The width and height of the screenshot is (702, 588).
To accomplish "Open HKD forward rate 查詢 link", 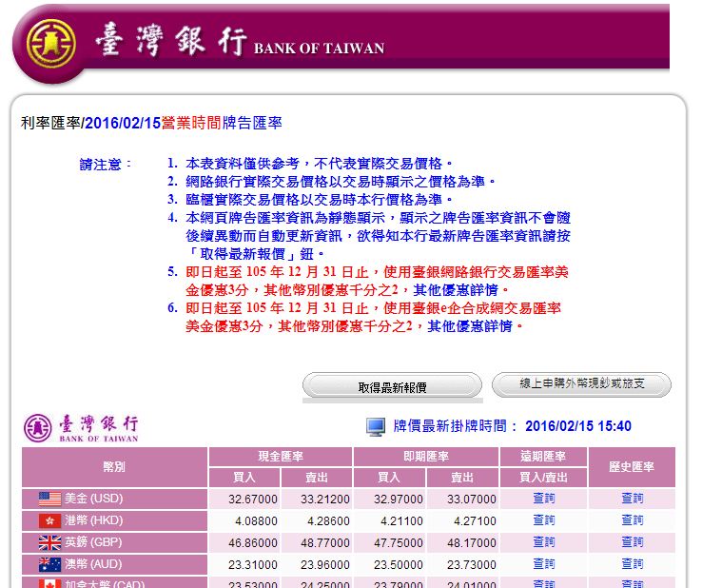I will [543, 520].
